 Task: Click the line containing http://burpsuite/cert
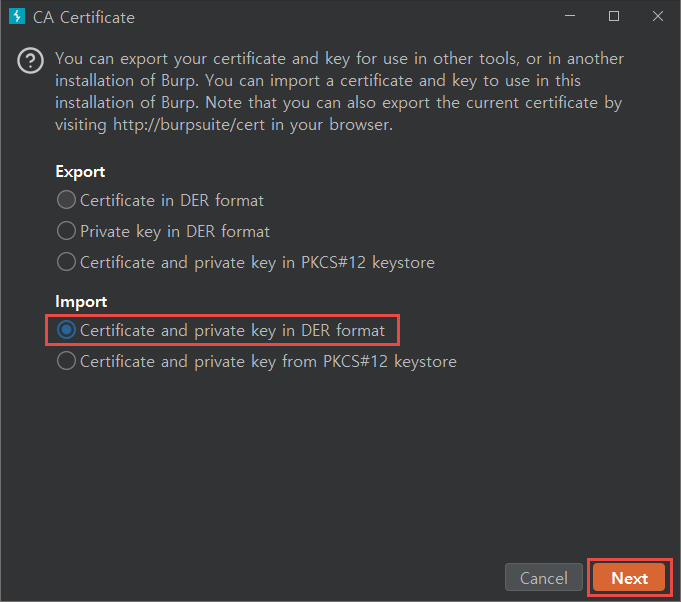tap(224, 125)
